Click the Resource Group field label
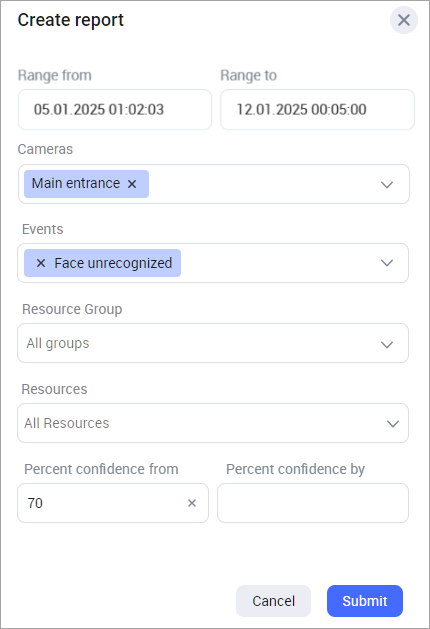Screen dimensions: 430x629 (72, 309)
